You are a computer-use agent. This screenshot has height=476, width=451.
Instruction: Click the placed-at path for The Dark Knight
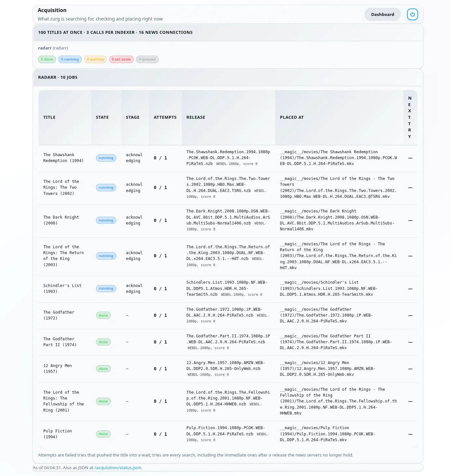click(x=337, y=220)
